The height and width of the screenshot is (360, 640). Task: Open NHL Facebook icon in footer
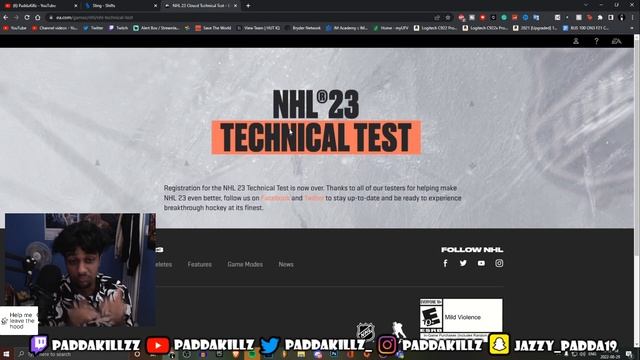(x=445, y=263)
